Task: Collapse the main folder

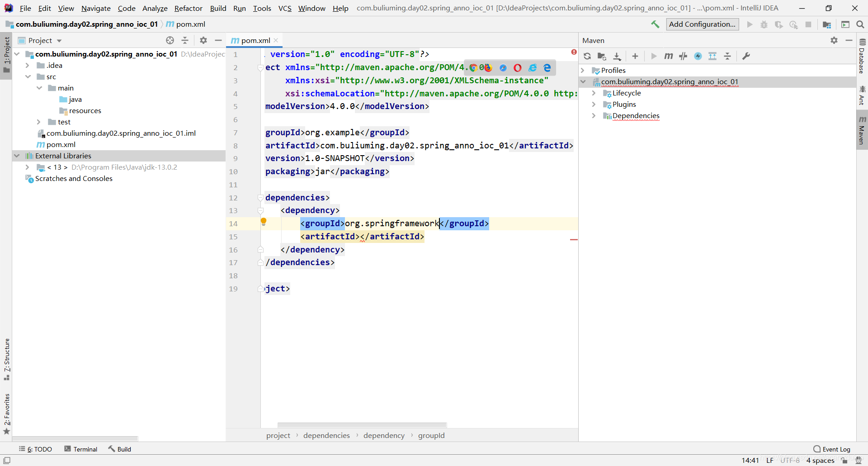Action: tap(39, 88)
